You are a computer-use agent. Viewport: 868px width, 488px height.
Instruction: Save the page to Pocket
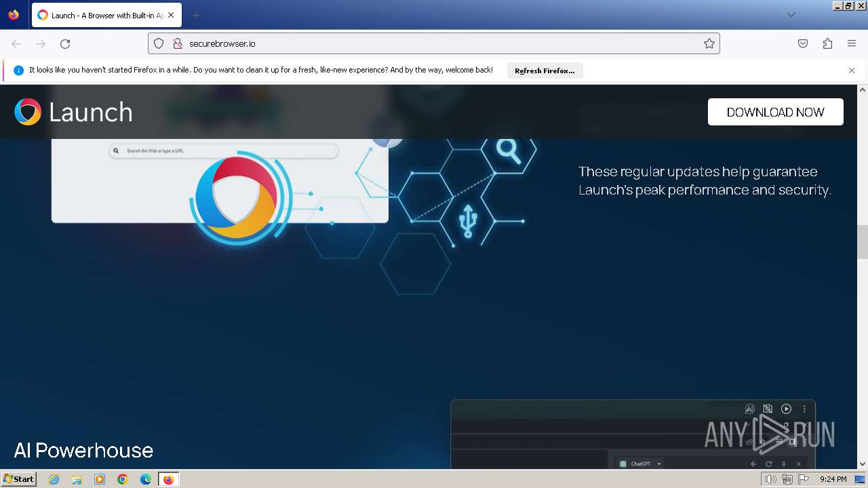click(x=803, y=43)
